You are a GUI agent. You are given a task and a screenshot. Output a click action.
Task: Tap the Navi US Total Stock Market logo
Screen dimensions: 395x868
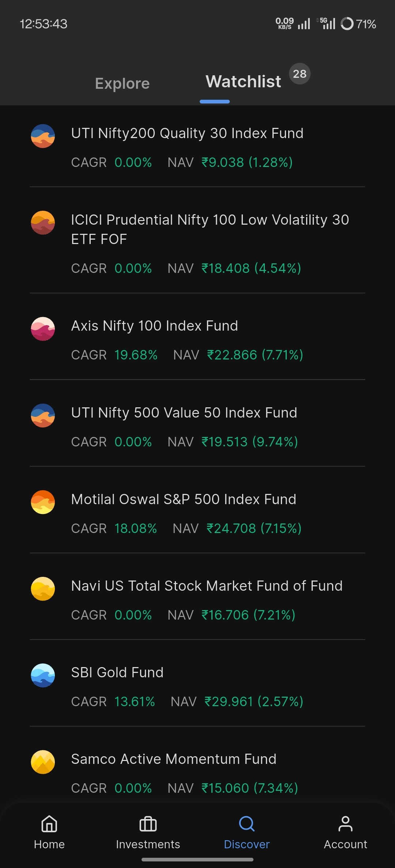click(x=43, y=589)
